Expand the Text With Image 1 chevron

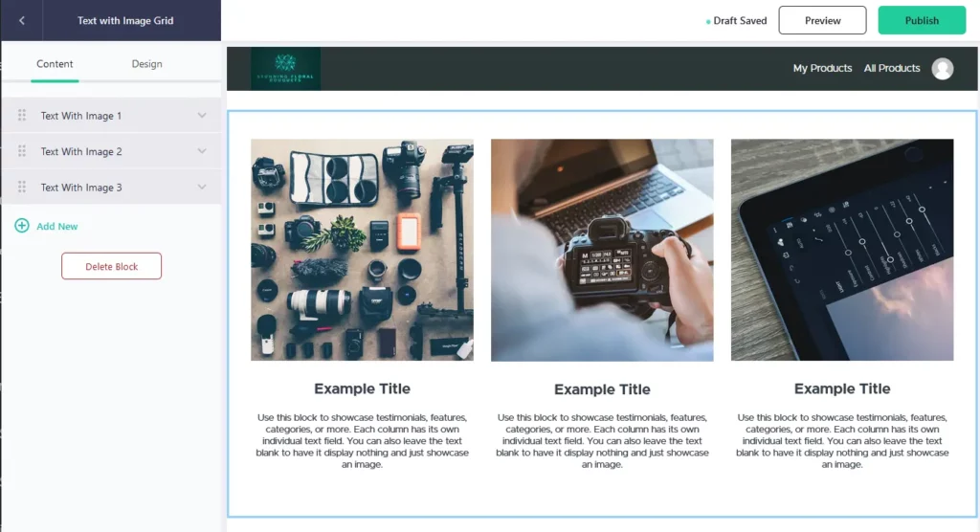pos(202,115)
